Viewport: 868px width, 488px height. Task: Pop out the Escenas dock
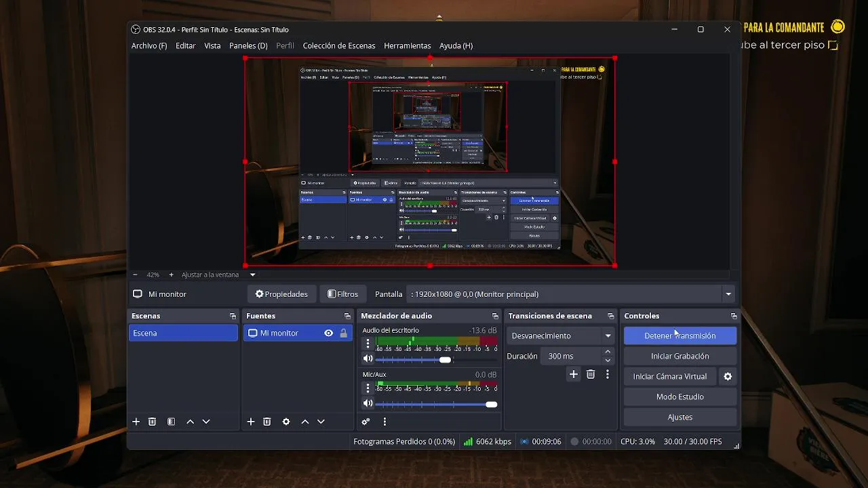pos(233,316)
